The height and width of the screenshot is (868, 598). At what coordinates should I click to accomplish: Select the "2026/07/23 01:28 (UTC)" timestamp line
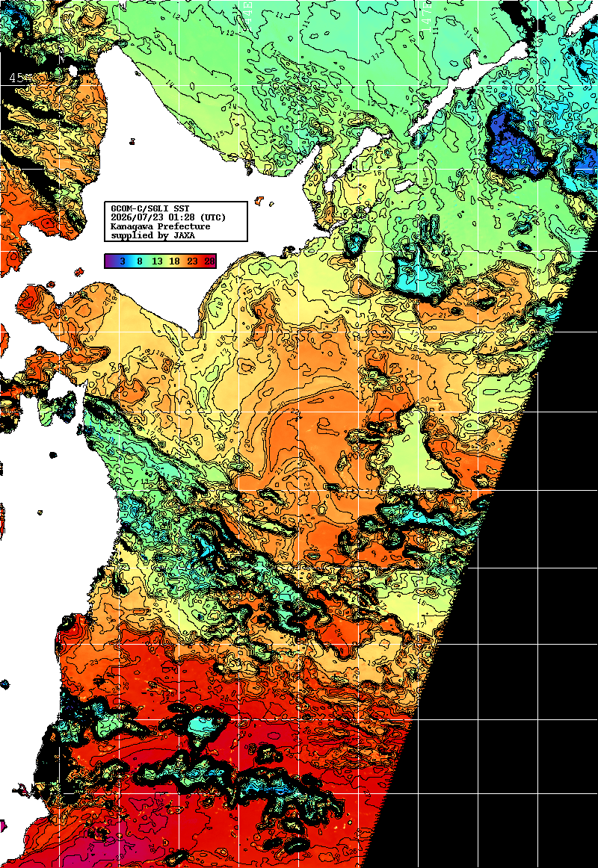(x=168, y=217)
